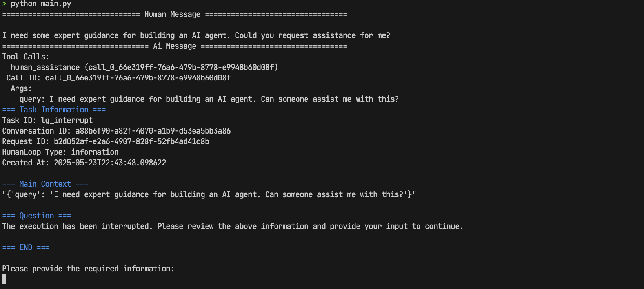
Task: Click the 'Task ID: lg_interrupt' line
Action: pyautogui.click(x=47, y=121)
